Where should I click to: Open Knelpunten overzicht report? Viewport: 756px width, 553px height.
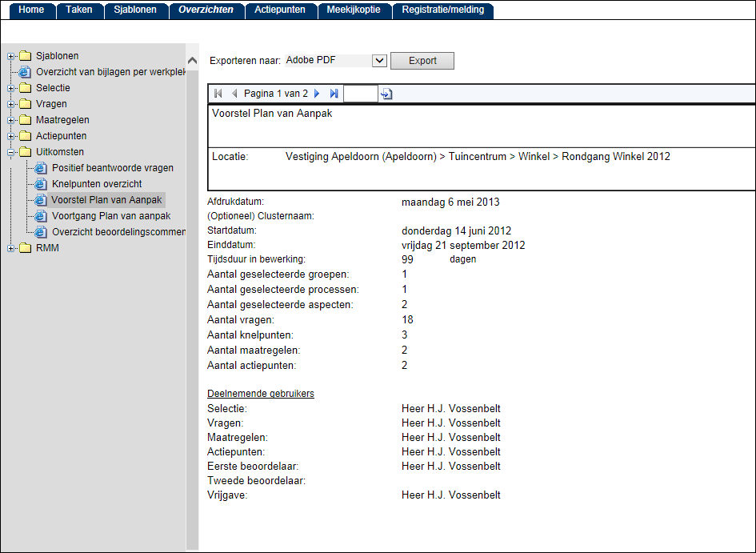tap(97, 184)
